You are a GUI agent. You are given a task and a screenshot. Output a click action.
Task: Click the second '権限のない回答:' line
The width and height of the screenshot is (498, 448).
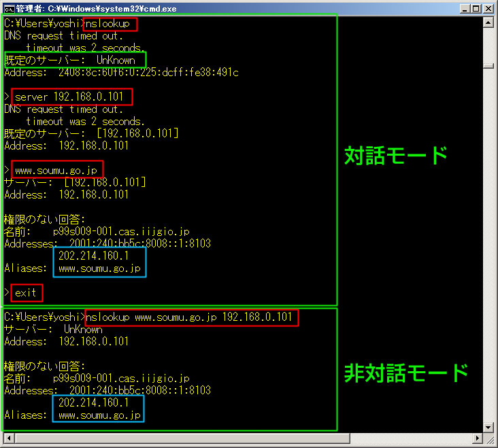(x=44, y=366)
